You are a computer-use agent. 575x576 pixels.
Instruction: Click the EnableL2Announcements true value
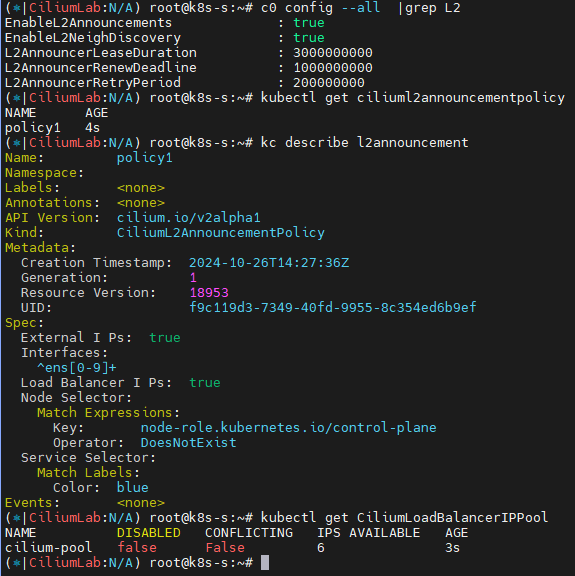point(309,23)
